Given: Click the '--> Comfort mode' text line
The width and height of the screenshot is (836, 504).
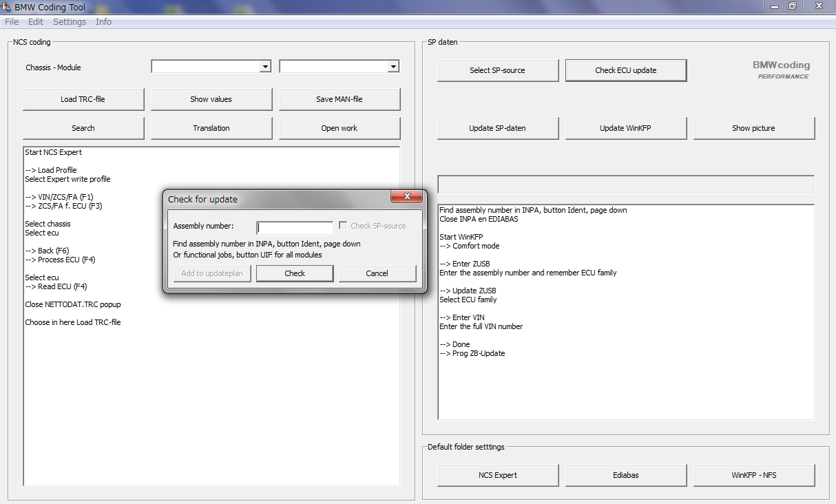Looking at the screenshot, I should tap(470, 246).
